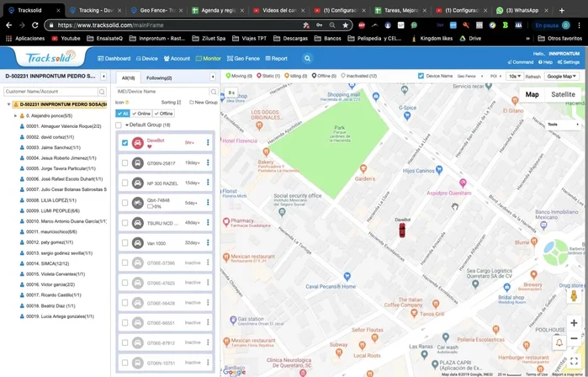Check the Qbit-74848 device checkbox
588x377 pixels.
pyautogui.click(x=124, y=203)
